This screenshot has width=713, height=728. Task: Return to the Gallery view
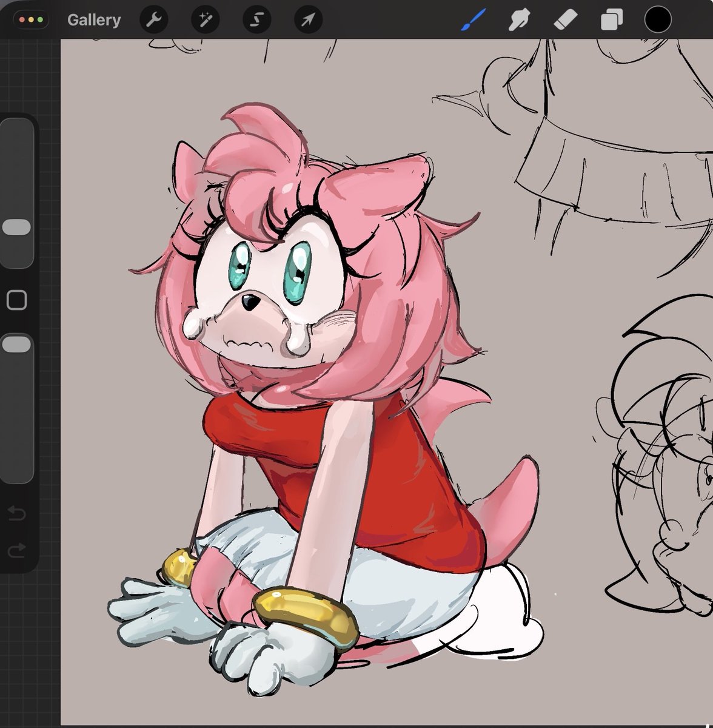tap(94, 20)
